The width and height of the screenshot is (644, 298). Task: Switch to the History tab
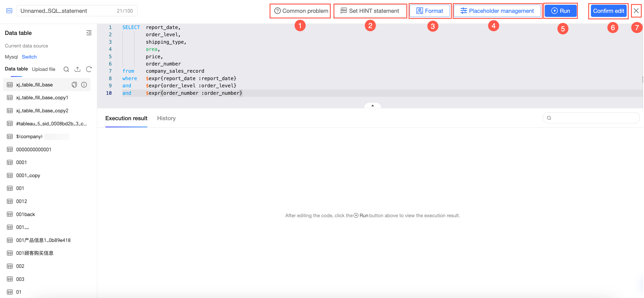[166, 118]
